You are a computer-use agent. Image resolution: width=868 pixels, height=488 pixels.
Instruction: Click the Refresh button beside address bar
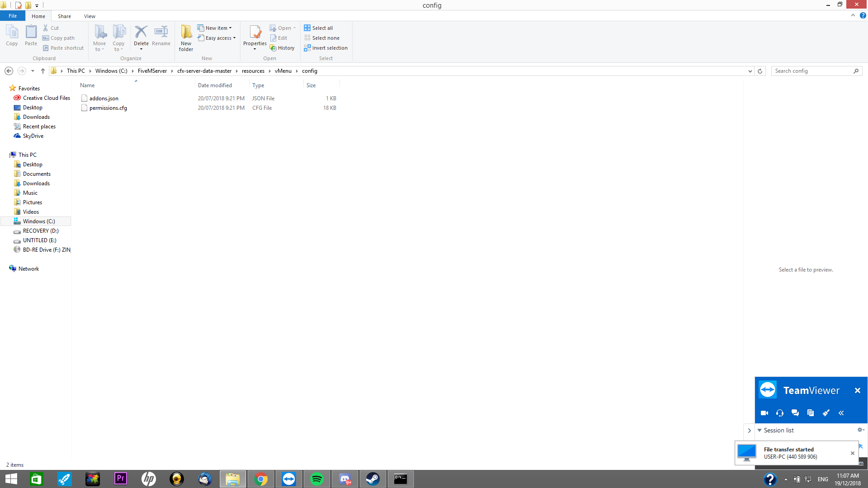tap(760, 71)
